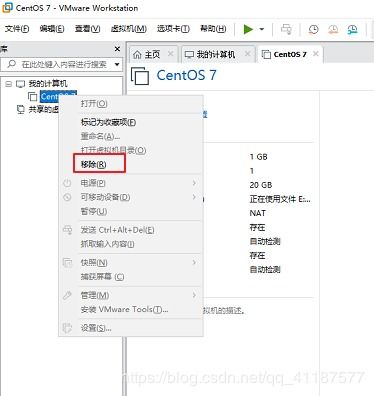Expand the 可移动设备(D) submenu

[131, 197]
